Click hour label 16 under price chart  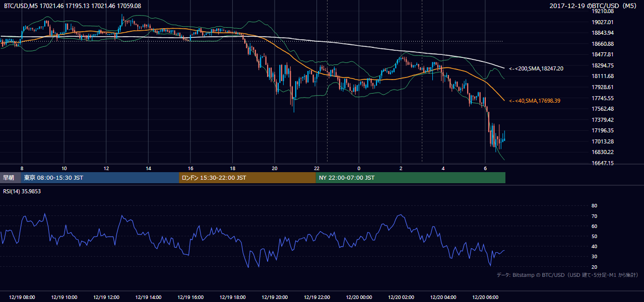tap(190, 168)
